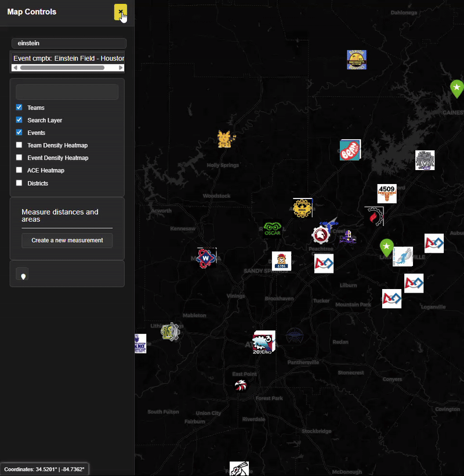The image size is (464, 476).
Task: Click the yellow pixelated team logo above Holly Springs
Action: coord(227,139)
